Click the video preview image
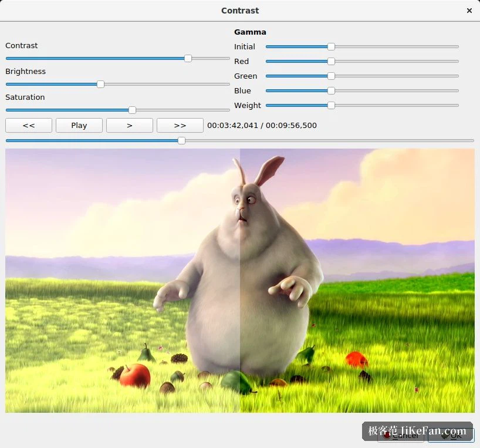 click(240, 281)
